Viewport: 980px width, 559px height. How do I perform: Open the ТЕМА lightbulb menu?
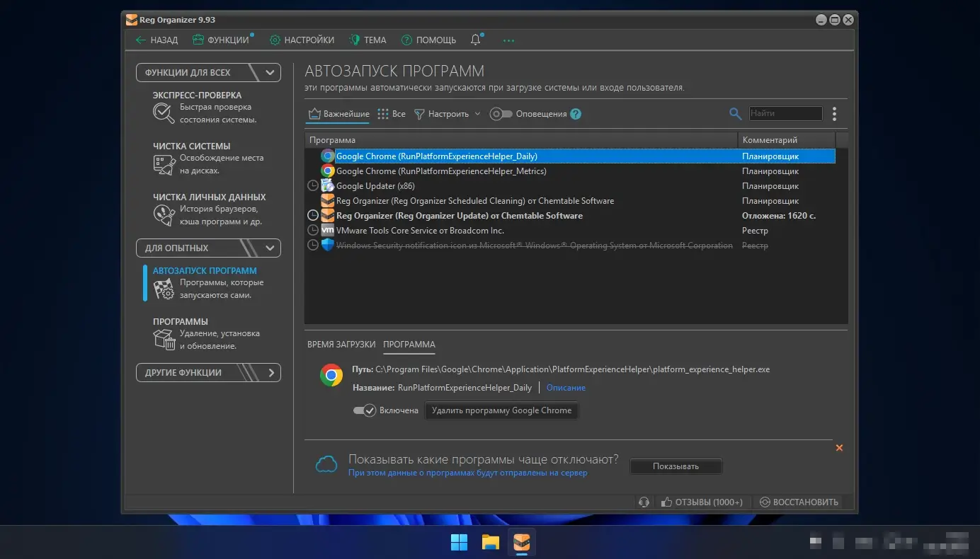pyautogui.click(x=367, y=40)
